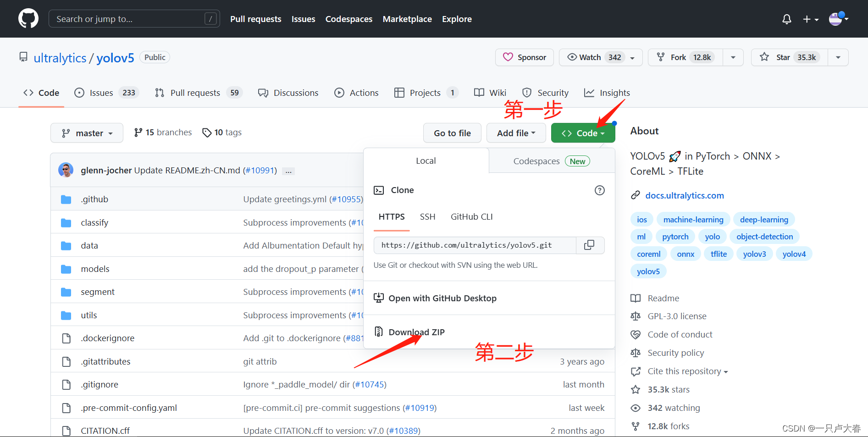This screenshot has height=437, width=868.
Task: Expand the plus create-new menu
Action: (811, 19)
